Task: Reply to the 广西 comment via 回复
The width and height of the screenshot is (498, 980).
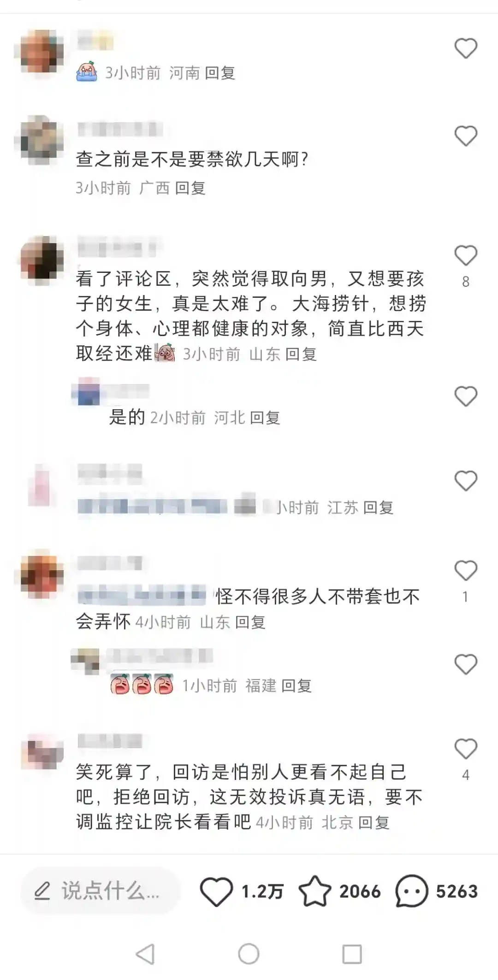Action: (x=190, y=188)
